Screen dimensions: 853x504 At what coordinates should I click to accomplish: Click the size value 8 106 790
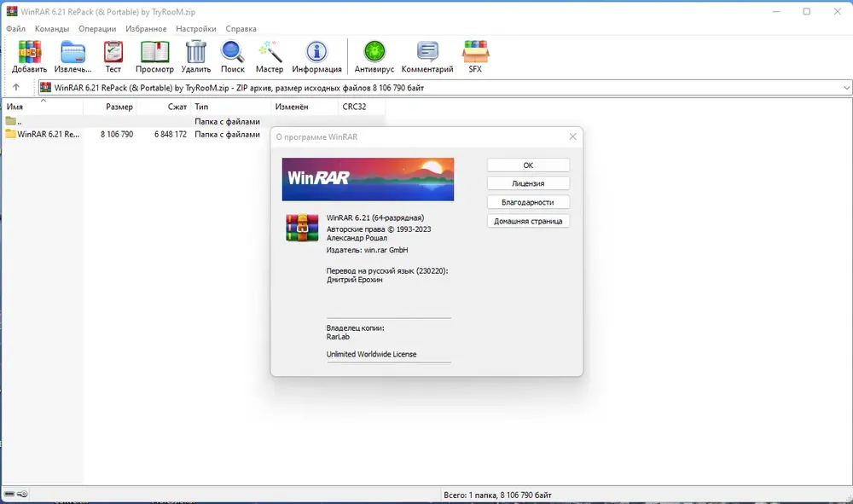[117, 134]
